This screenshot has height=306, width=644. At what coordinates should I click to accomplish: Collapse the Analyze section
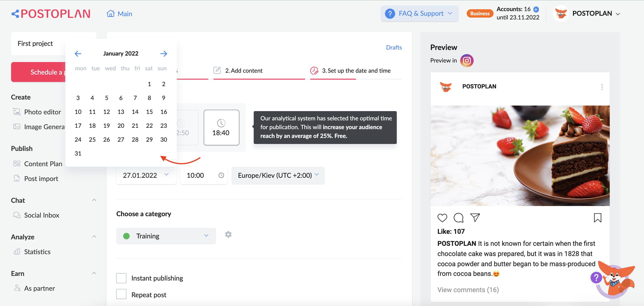[x=94, y=237]
